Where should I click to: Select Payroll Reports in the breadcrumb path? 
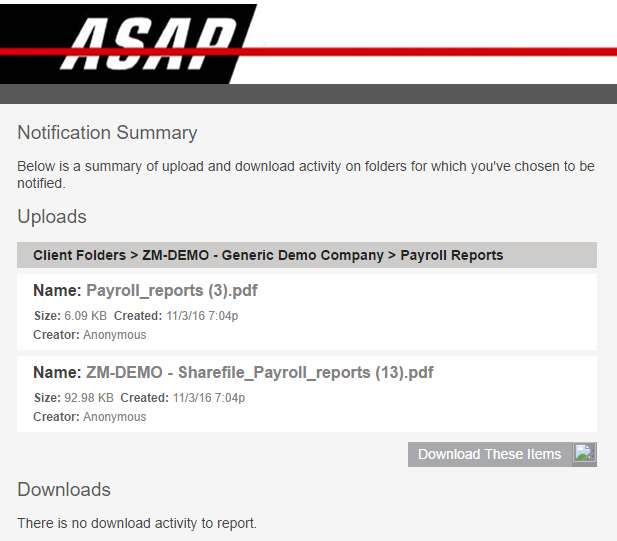pyautogui.click(x=452, y=255)
